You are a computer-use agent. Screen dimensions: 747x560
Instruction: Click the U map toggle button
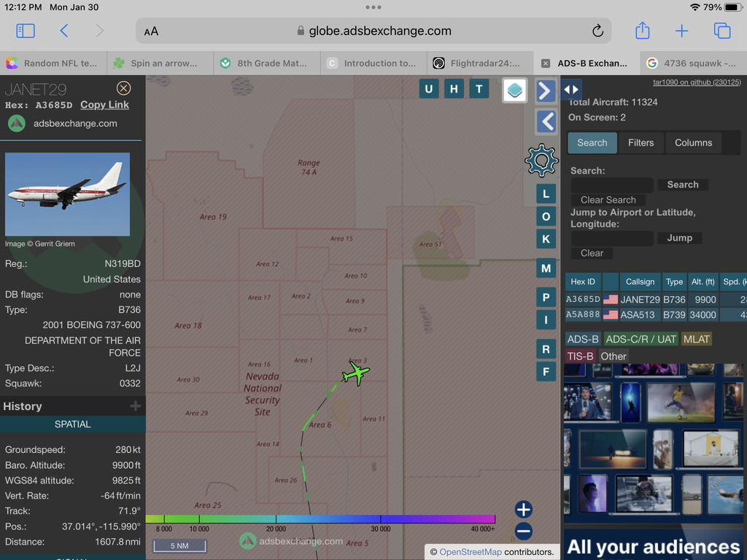click(x=429, y=89)
